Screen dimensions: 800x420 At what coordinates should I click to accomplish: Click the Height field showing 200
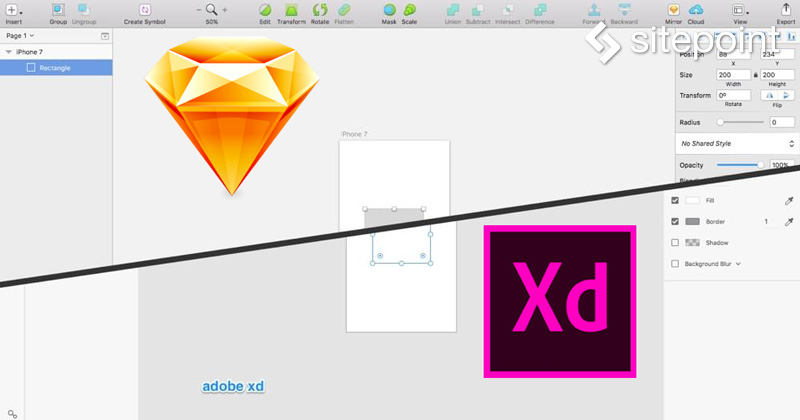coord(777,75)
